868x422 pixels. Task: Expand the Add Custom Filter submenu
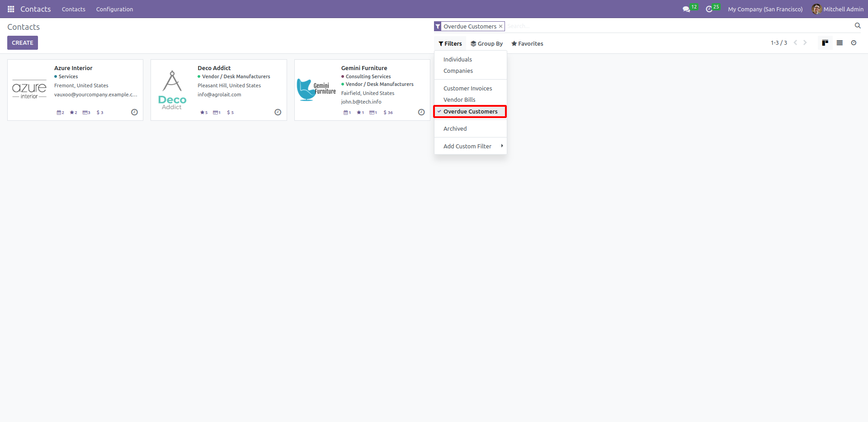[x=470, y=147]
